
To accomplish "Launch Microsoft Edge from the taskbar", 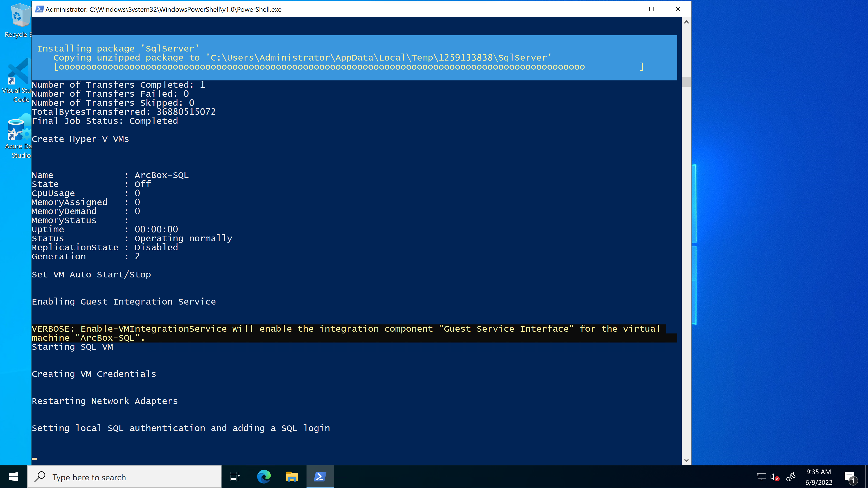I will tap(264, 477).
